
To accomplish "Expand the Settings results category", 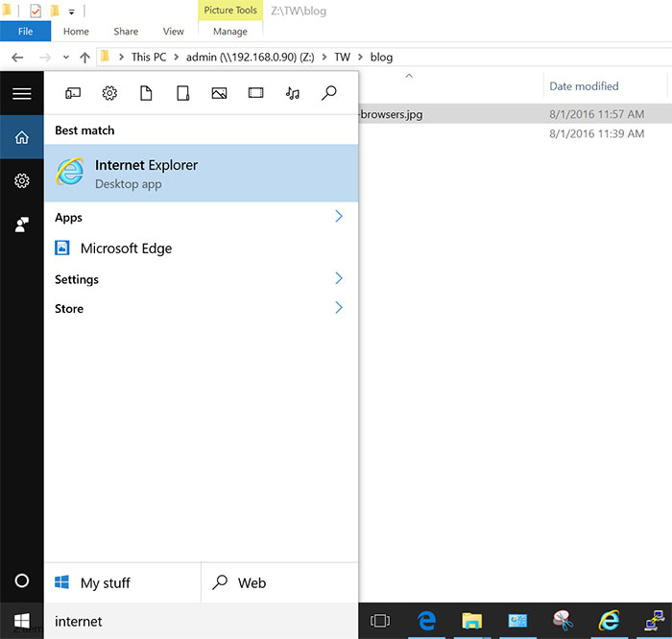I will point(339,278).
